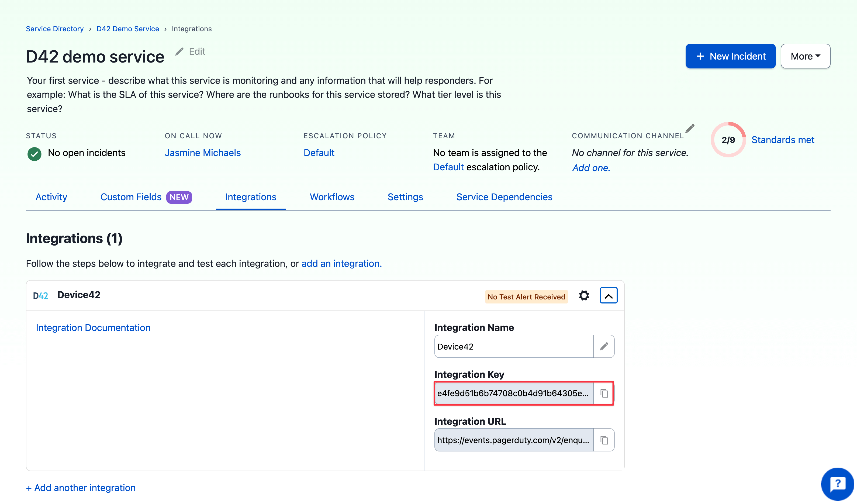The image size is (857, 504).
Task: Open Integration Documentation
Action: pyautogui.click(x=93, y=327)
